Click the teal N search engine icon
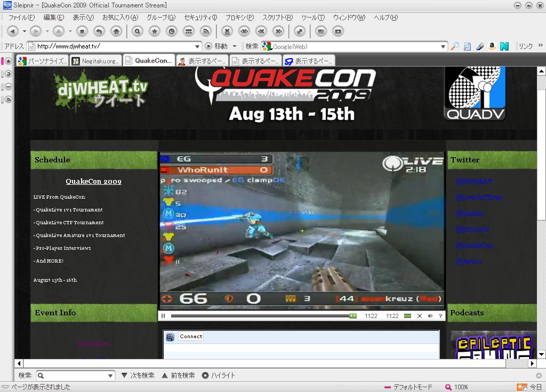This screenshot has width=546, height=392. pos(504,46)
